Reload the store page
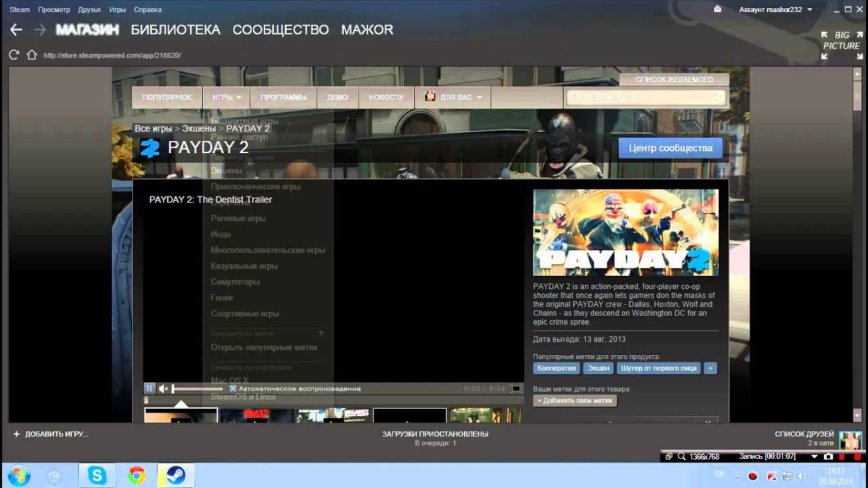 coord(14,55)
